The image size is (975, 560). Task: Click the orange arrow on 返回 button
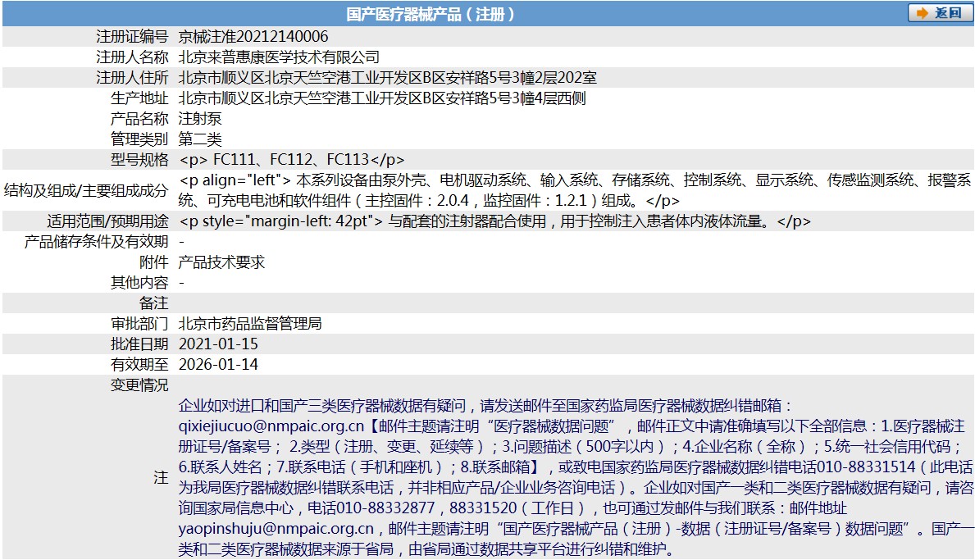pyautogui.click(x=923, y=13)
